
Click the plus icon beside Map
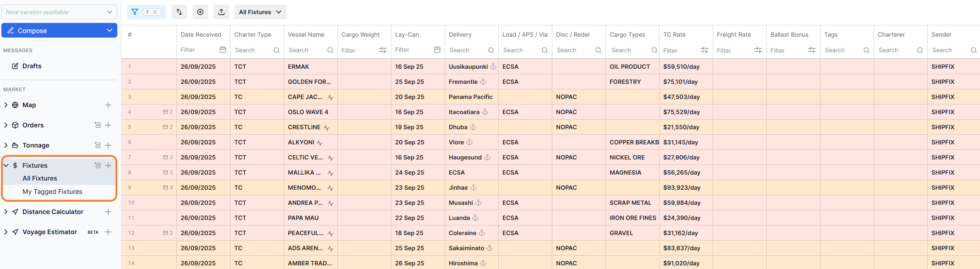click(108, 105)
